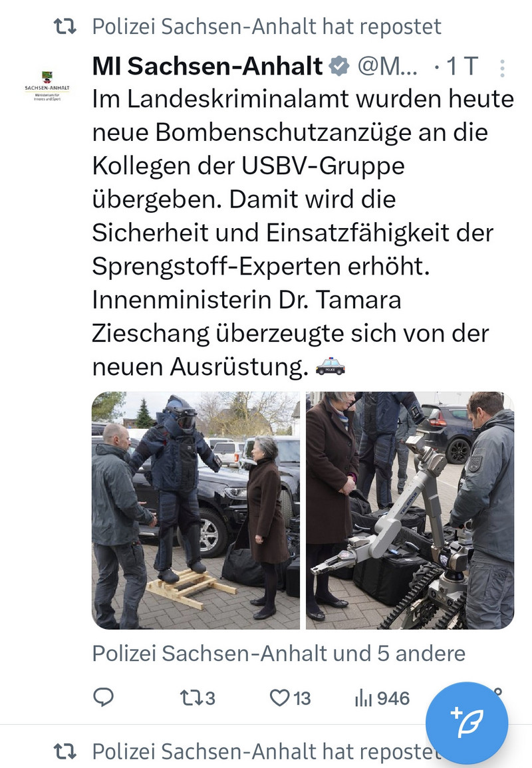
Task: Open 'Polizei Sachsen-Anhalt und 5 andere' tagged list
Action: (x=279, y=654)
